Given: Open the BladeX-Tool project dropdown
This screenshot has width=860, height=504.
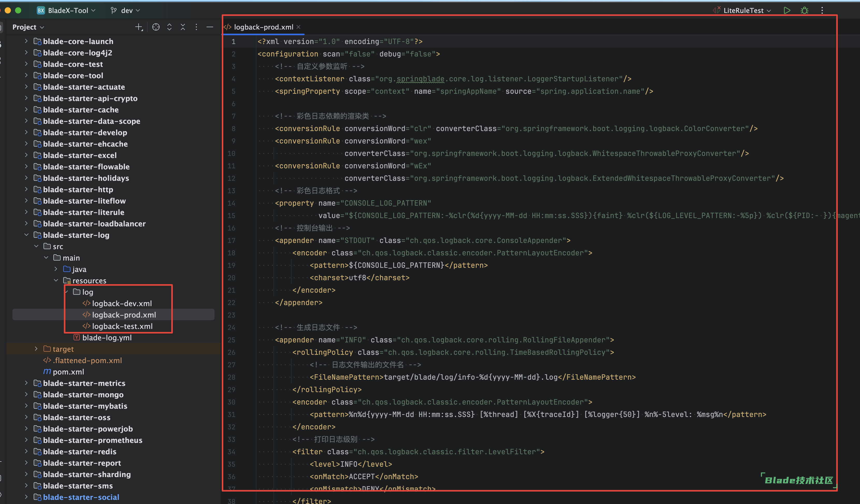Looking at the screenshot, I should pos(66,10).
